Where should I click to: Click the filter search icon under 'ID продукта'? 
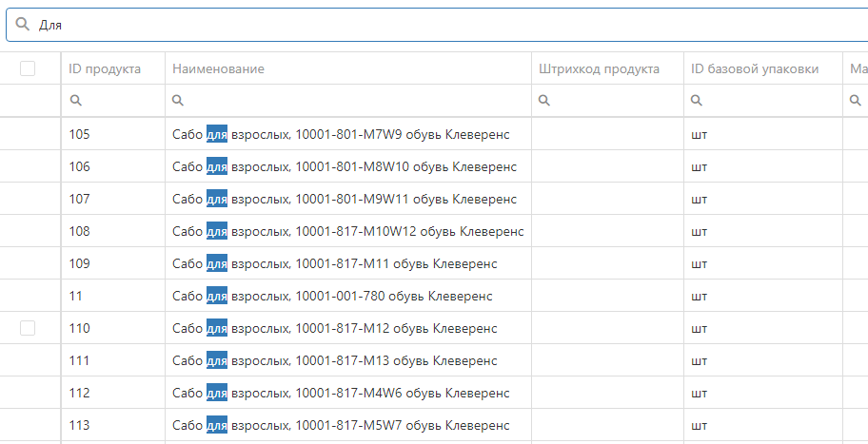pyautogui.click(x=76, y=100)
